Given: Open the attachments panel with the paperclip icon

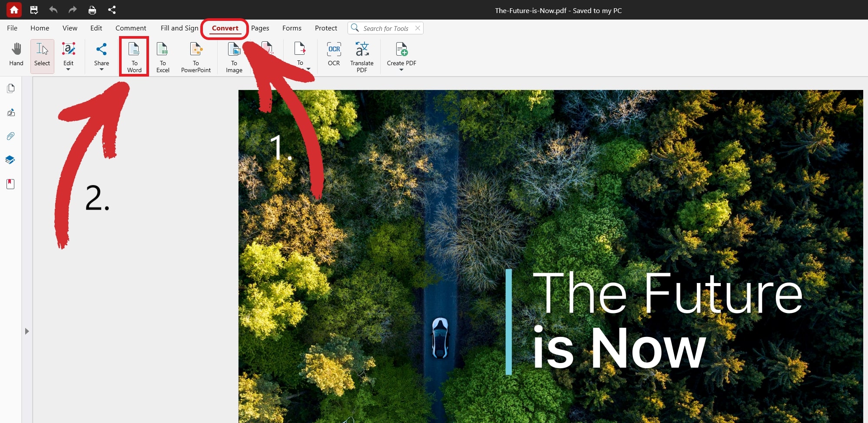Looking at the screenshot, I should (x=10, y=136).
